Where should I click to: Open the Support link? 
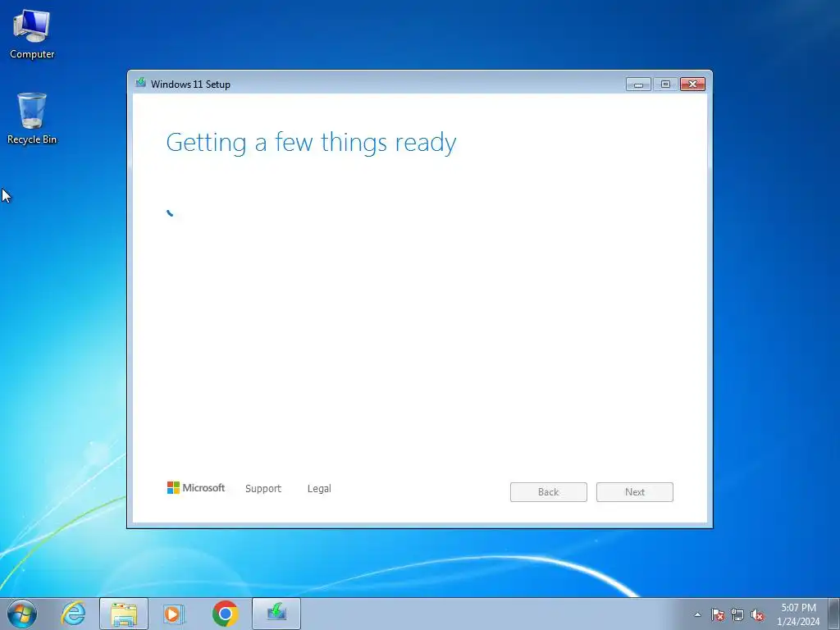click(x=263, y=489)
